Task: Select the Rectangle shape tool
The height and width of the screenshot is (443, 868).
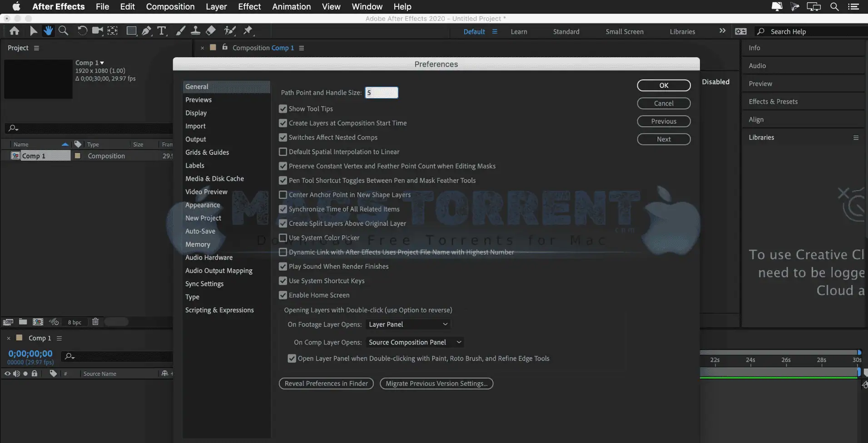Action: [131, 31]
